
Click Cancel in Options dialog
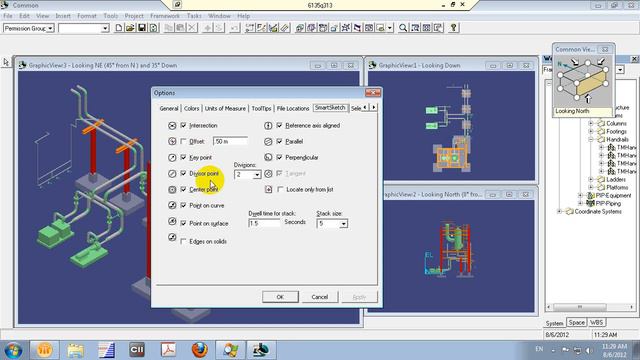320,297
